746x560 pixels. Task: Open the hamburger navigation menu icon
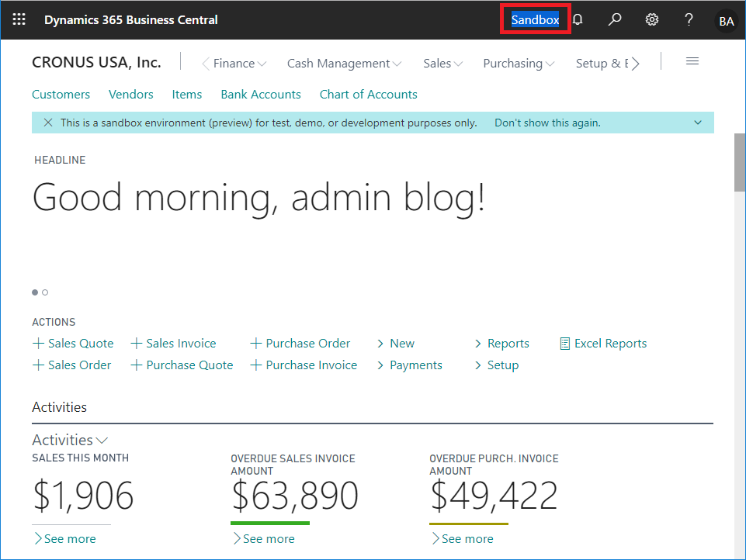point(692,61)
